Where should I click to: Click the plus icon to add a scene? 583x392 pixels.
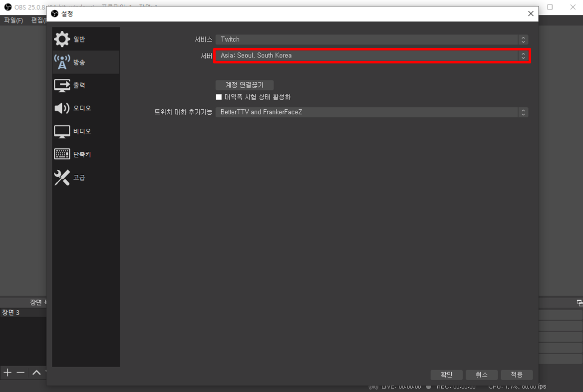(7, 373)
